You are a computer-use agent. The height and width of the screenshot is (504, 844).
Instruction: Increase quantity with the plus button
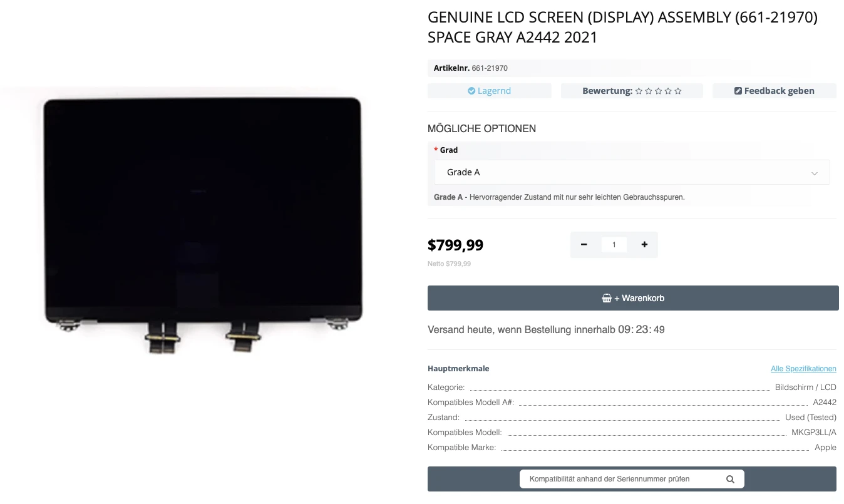tap(644, 245)
